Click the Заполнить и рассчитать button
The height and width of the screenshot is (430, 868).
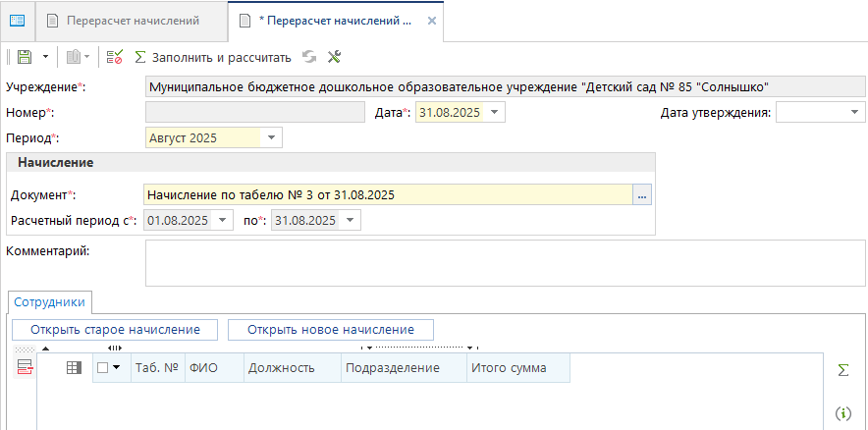click(x=213, y=57)
